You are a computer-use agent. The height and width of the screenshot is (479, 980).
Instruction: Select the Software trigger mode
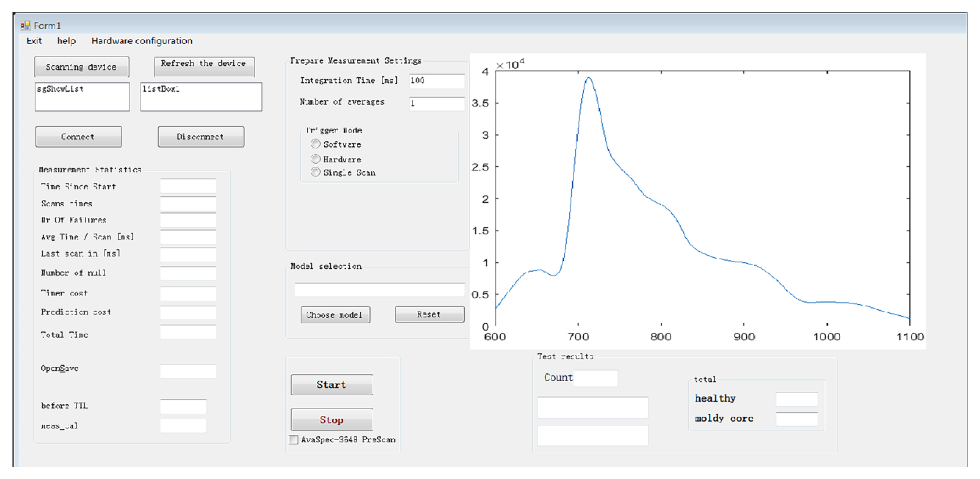pos(315,144)
